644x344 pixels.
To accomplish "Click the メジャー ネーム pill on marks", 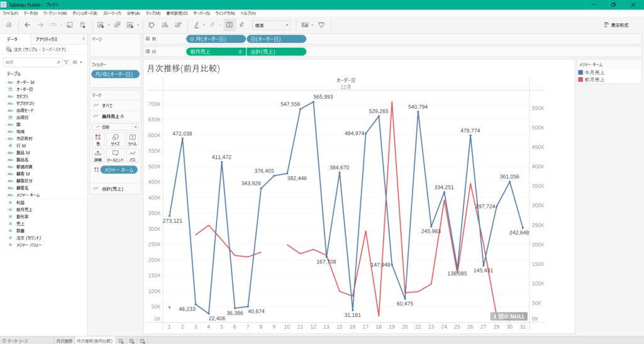I will coord(119,170).
